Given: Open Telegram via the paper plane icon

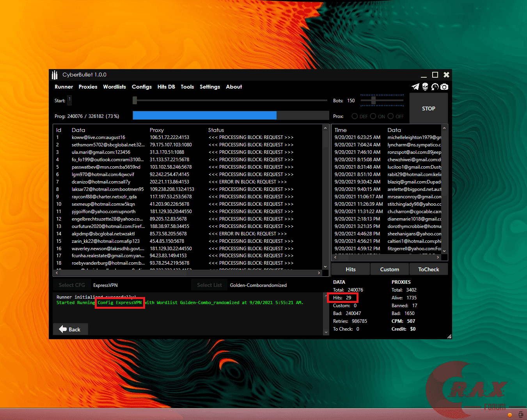Looking at the screenshot, I should coord(415,87).
